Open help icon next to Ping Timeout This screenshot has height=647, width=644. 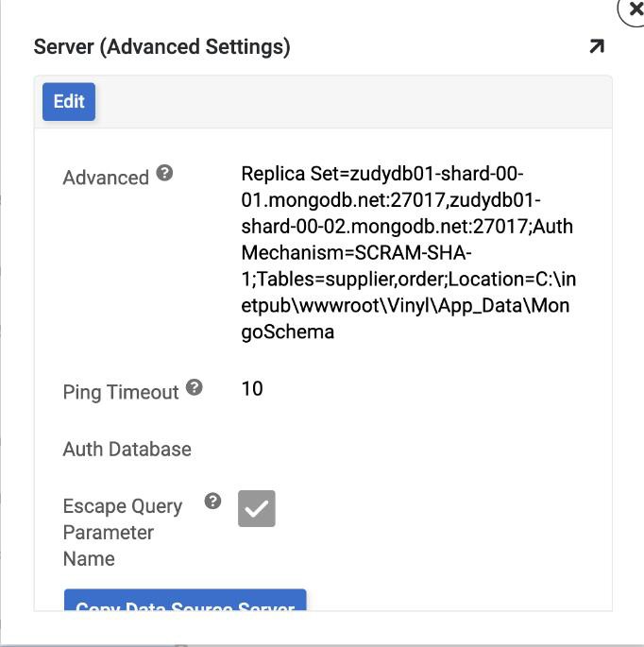(195, 387)
